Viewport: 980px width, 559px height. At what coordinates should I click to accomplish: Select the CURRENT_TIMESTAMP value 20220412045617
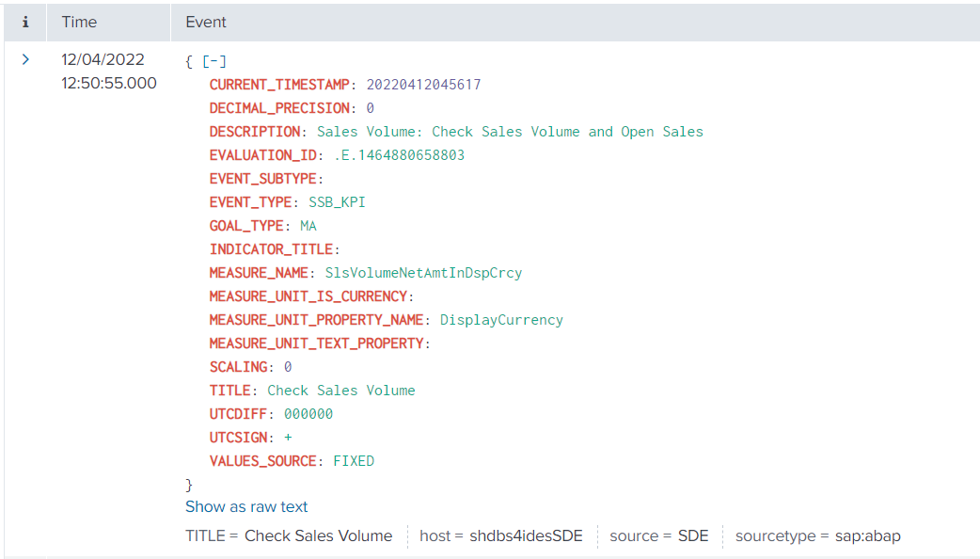[x=423, y=85]
